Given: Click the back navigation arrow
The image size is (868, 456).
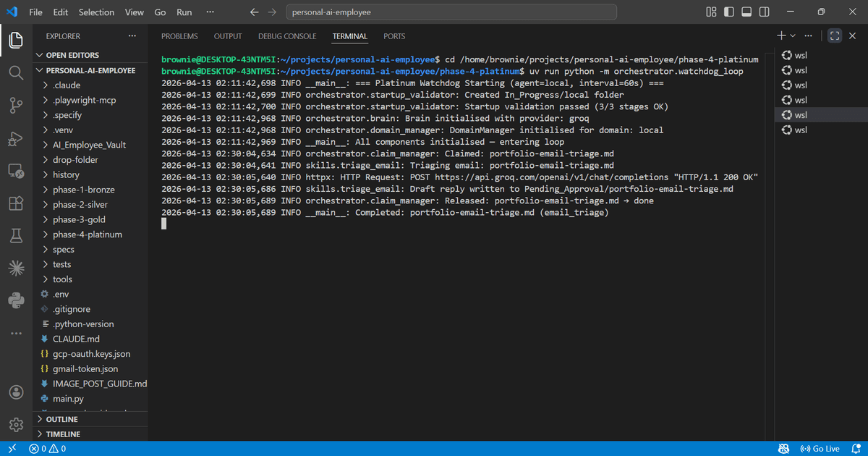Looking at the screenshot, I should pos(254,12).
